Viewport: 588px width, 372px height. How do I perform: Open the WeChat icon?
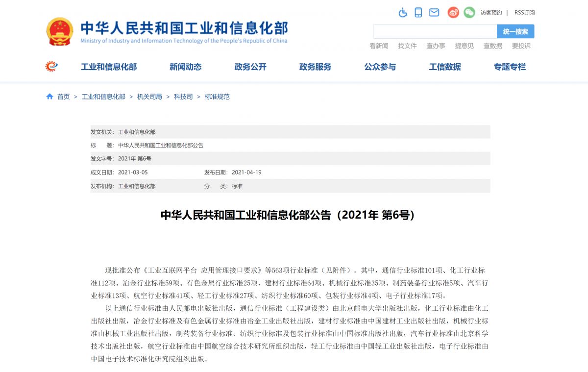click(x=469, y=13)
